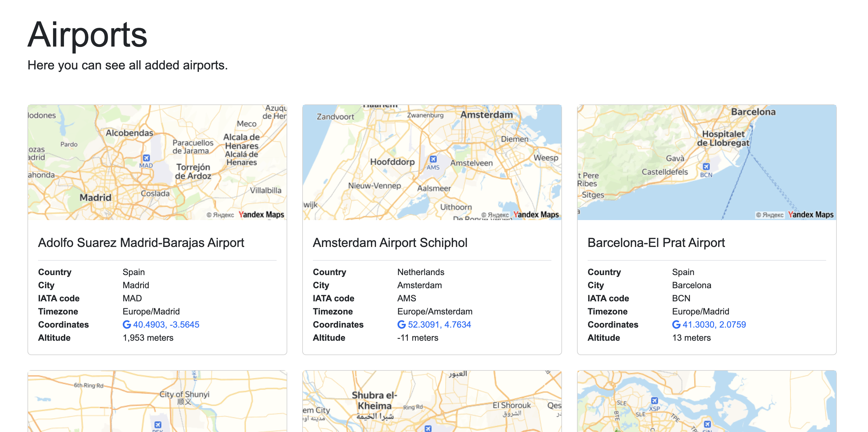
Task: Click the MAD plane marker on the Madrid map
Action: (147, 158)
